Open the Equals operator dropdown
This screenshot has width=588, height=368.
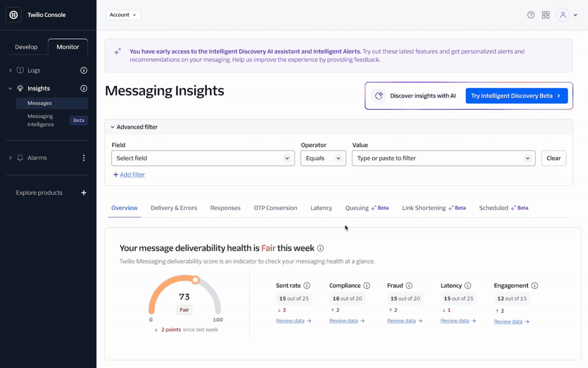pos(323,158)
